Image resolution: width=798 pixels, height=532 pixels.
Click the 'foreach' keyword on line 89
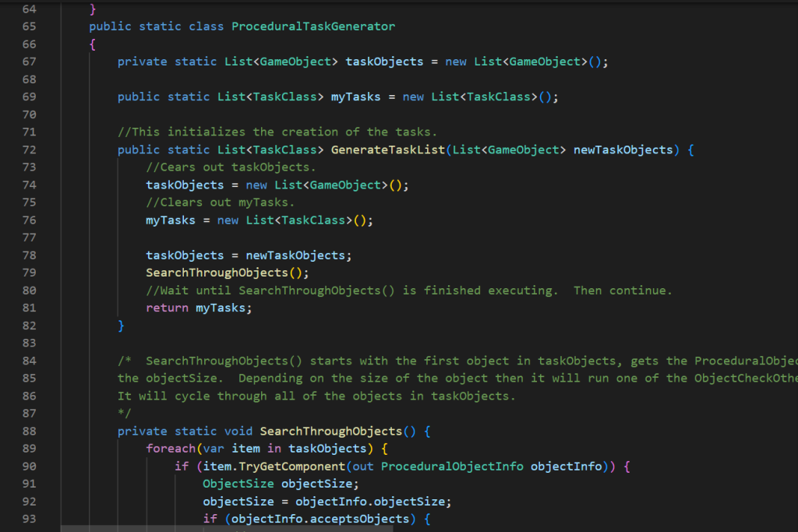[x=171, y=449]
